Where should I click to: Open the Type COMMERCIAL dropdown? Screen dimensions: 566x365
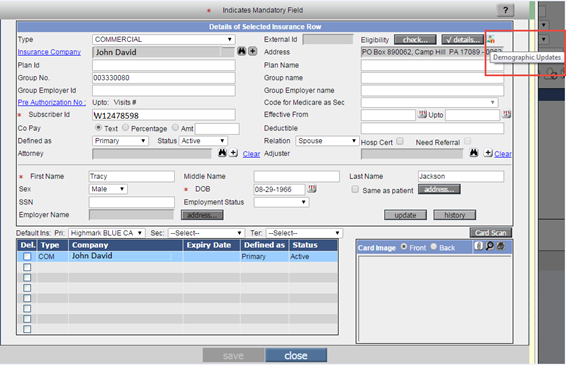(164, 39)
